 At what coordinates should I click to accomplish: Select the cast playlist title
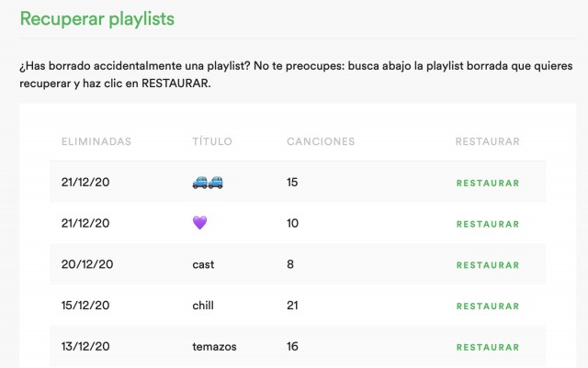pyautogui.click(x=203, y=264)
